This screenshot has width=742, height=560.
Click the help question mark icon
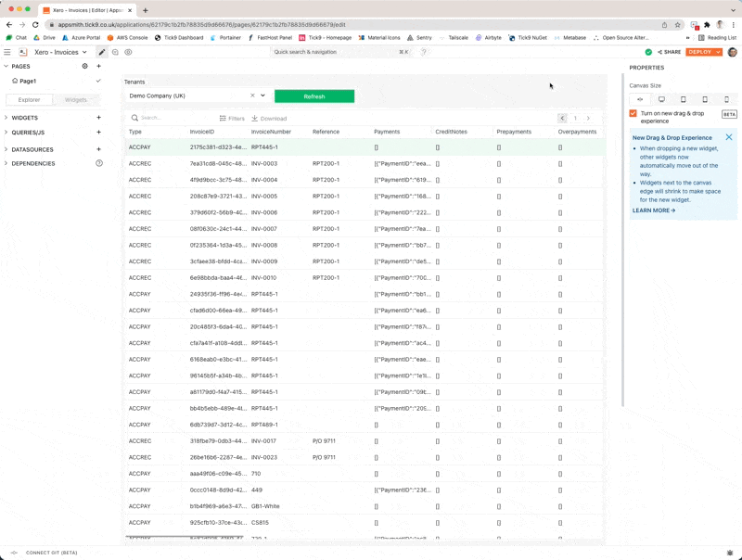424,52
